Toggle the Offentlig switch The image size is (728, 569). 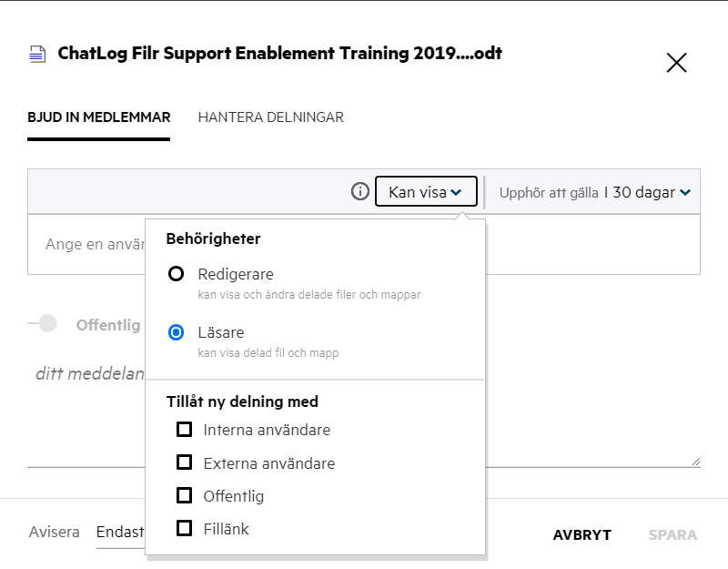(x=43, y=324)
